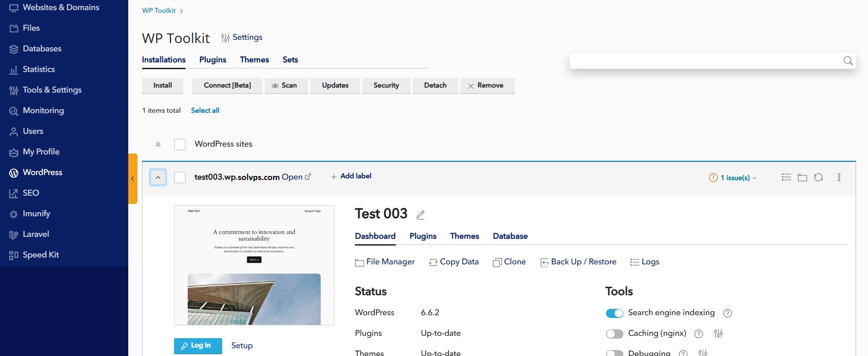Check the WordPress sites checkbox

point(180,144)
